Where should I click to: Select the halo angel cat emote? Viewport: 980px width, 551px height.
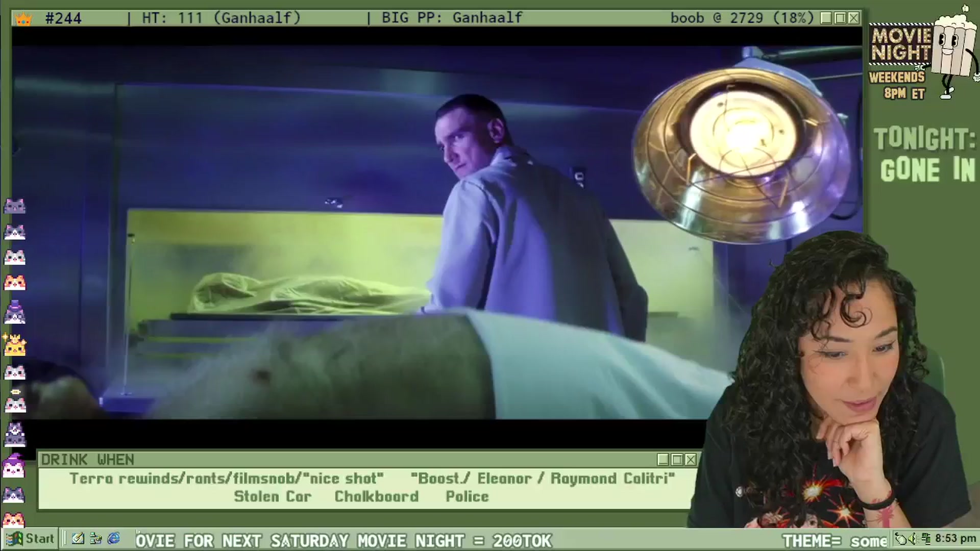click(x=15, y=402)
